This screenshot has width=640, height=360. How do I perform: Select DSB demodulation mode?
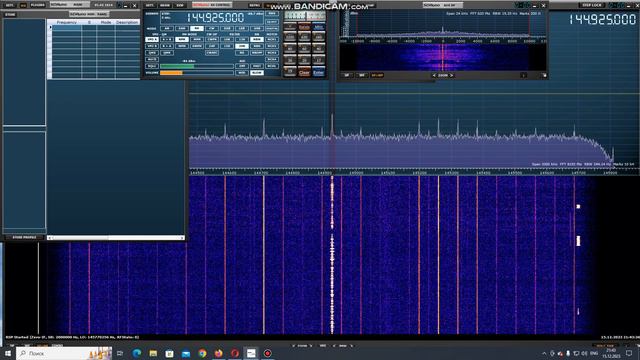[x=227, y=29]
